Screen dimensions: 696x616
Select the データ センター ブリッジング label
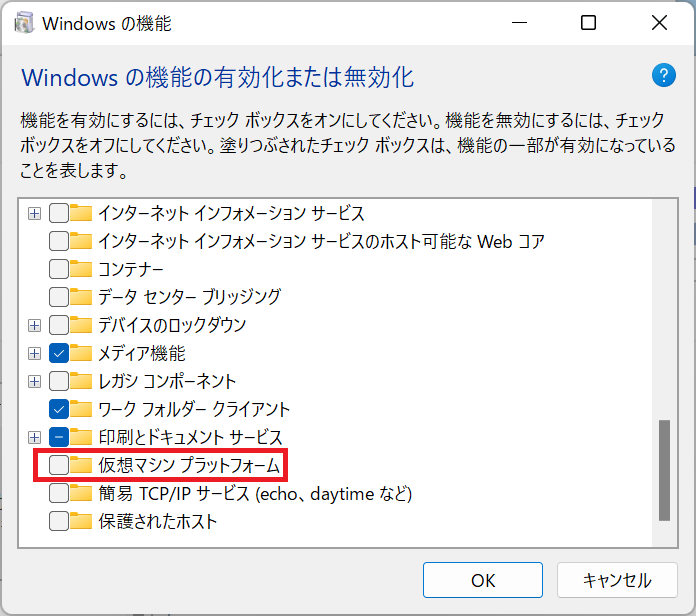[x=190, y=297]
